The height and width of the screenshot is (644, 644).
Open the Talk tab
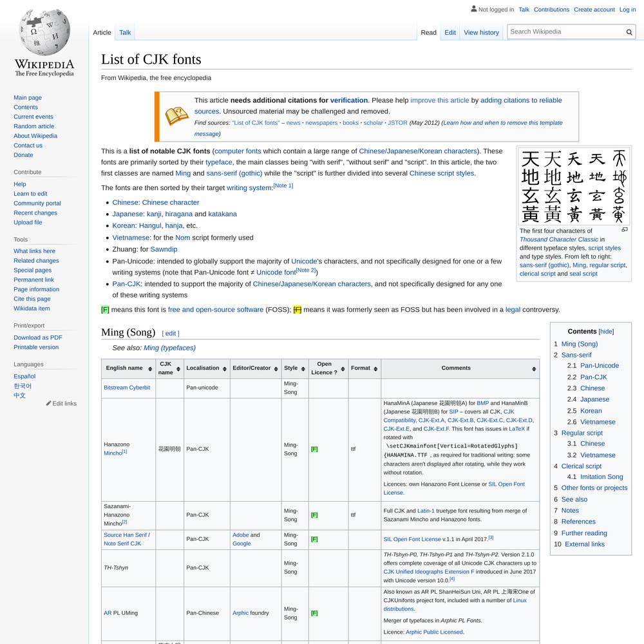tap(125, 32)
